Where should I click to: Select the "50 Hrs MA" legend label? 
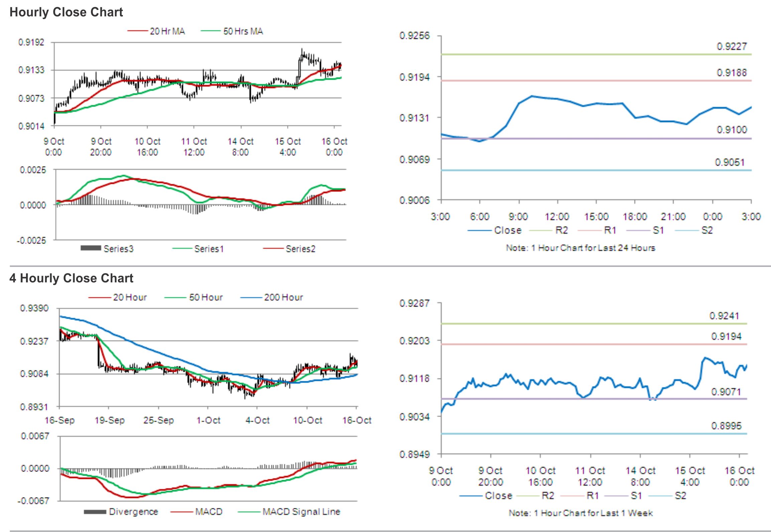243,31
